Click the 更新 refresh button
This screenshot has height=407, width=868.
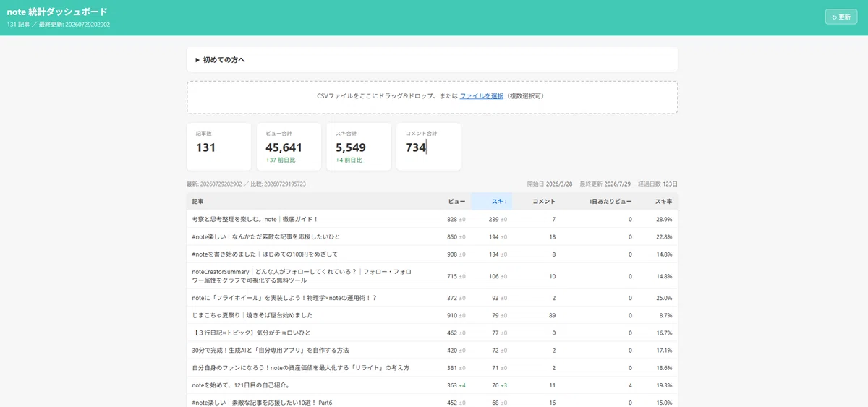click(841, 17)
